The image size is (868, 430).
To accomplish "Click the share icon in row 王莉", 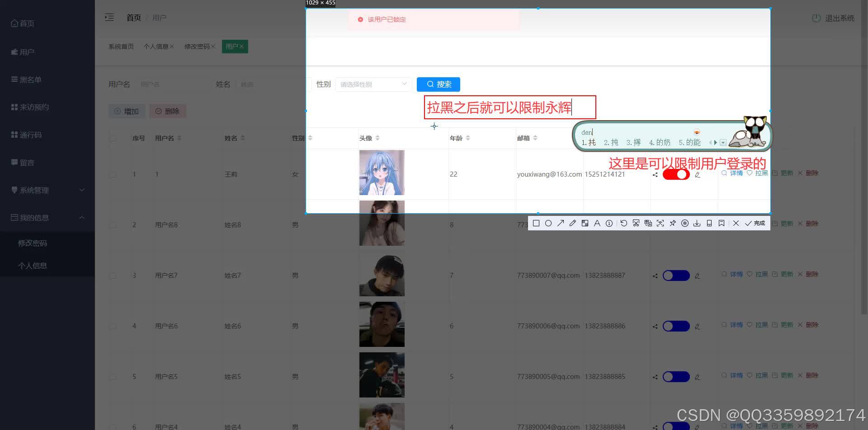I will [655, 175].
